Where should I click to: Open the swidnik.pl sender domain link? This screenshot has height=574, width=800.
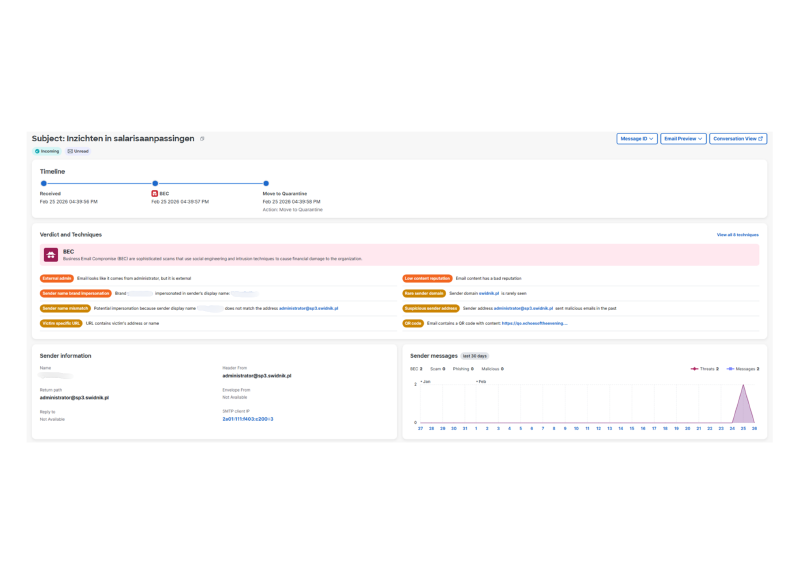[489, 293]
